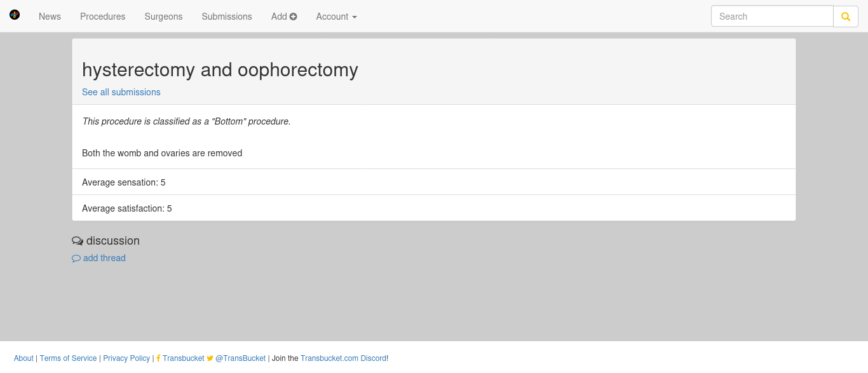Open the Transbucket home logo
The width and height of the screenshot is (868, 373).
coord(15,15)
